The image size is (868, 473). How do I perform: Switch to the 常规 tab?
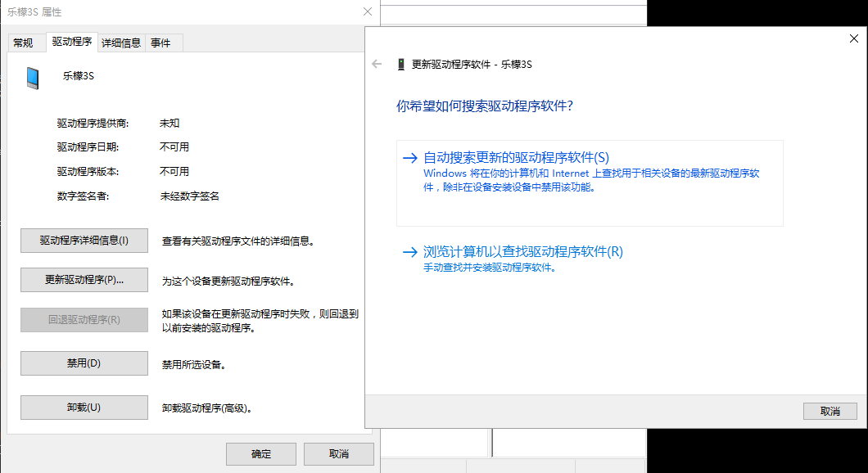coord(23,43)
